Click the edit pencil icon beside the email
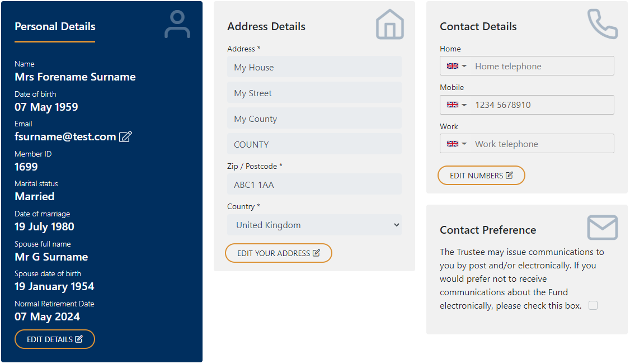Viewport: 630px width, 364px height. [125, 136]
